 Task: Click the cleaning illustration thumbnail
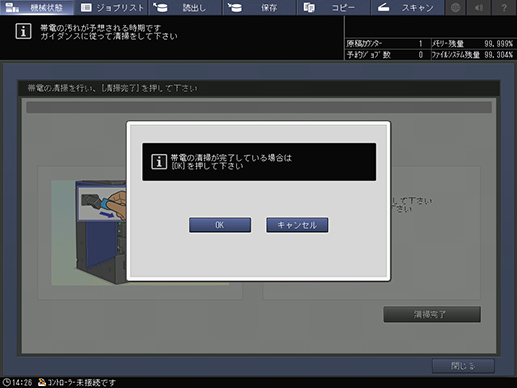click(89, 233)
